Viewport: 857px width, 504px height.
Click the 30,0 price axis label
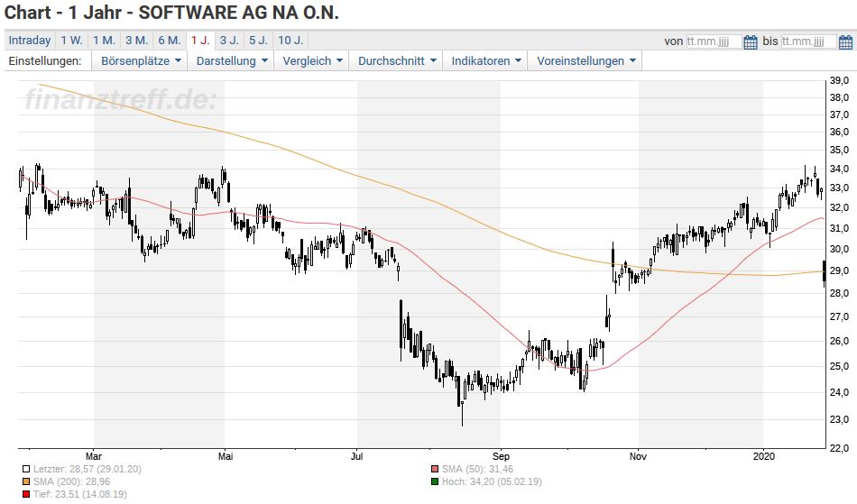839,249
